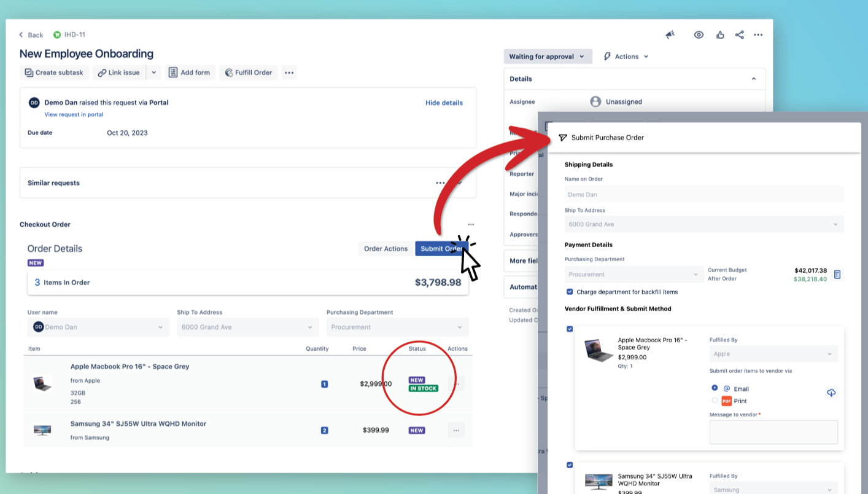Click the quantity badge 2 for the Samsung monitor
Viewport: 868px width, 494px height.
tap(324, 430)
